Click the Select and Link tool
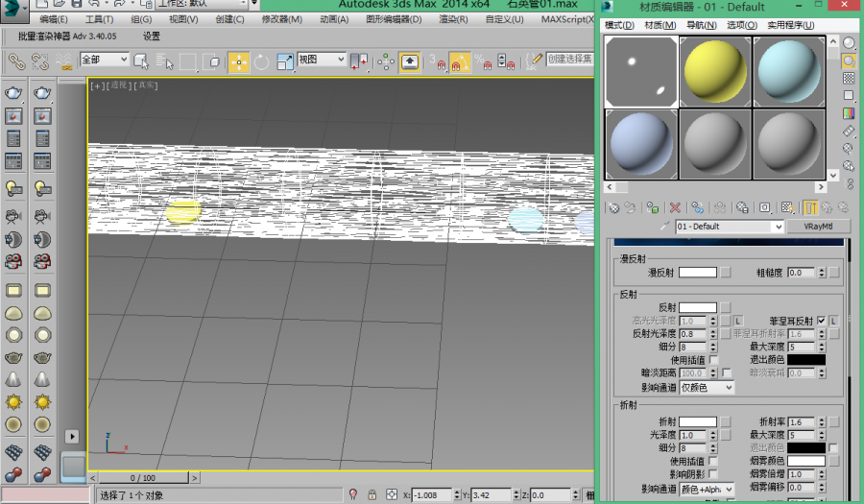Image resolution: width=864 pixels, height=504 pixels. (16, 61)
